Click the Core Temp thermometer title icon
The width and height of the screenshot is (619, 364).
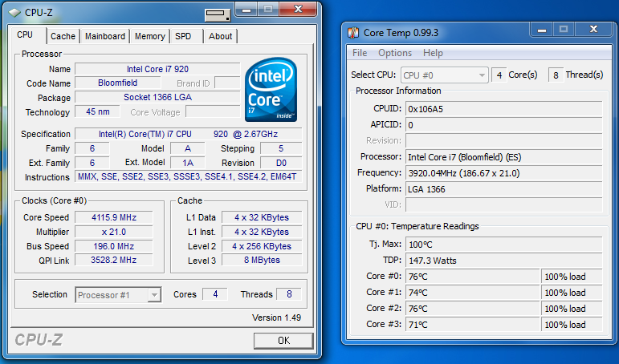(x=353, y=32)
